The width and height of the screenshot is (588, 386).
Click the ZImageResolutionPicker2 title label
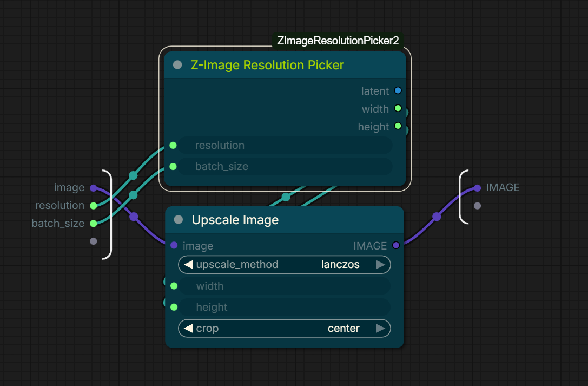click(x=338, y=41)
